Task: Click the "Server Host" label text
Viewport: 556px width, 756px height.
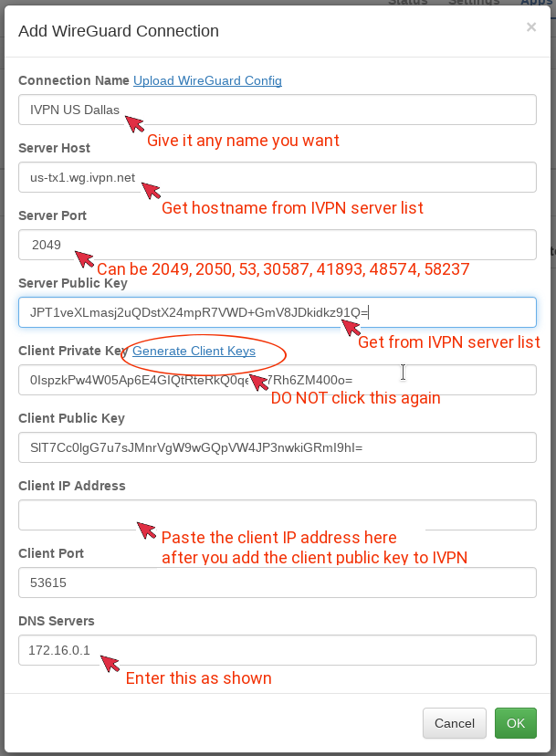Action: 54,148
